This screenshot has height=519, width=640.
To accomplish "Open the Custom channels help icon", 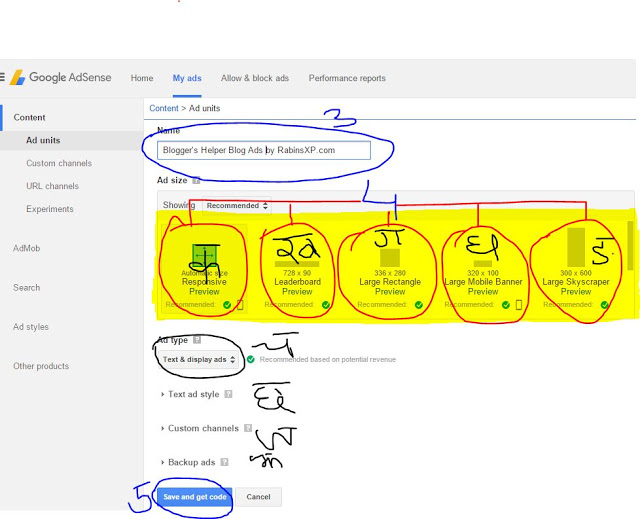I will click(x=248, y=428).
